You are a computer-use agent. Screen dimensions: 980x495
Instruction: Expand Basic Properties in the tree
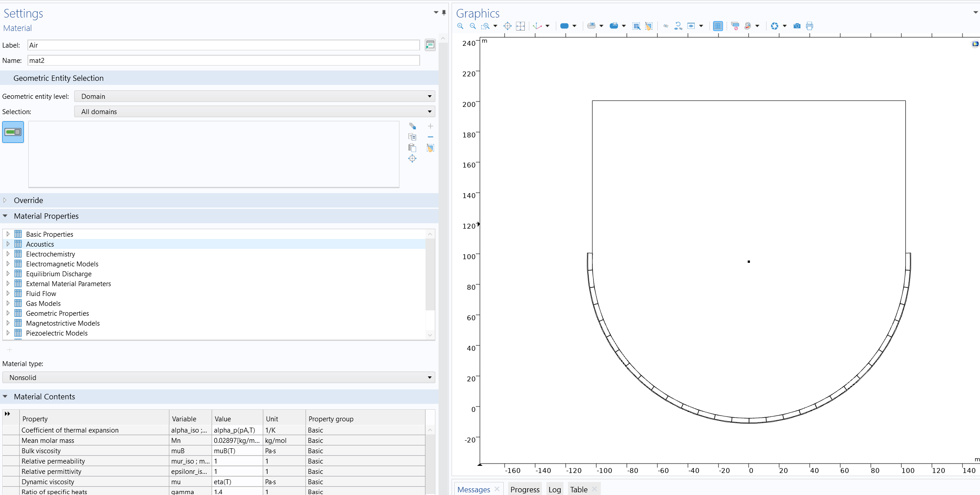click(8, 234)
